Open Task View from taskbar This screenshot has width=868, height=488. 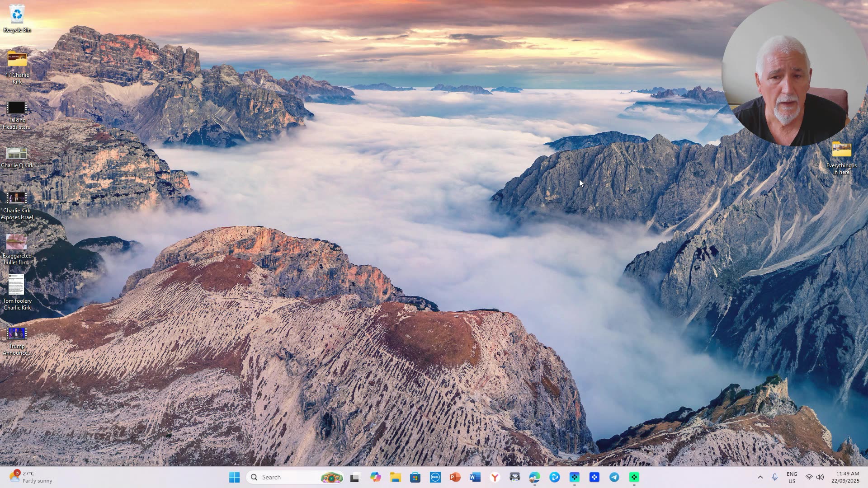355,477
